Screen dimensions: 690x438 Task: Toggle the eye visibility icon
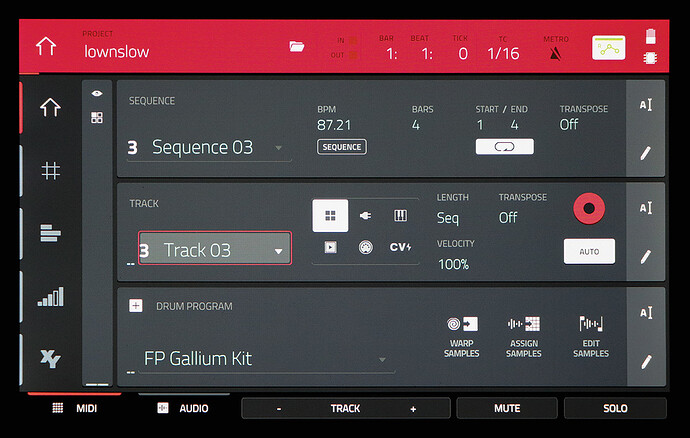click(x=97, y=93)
